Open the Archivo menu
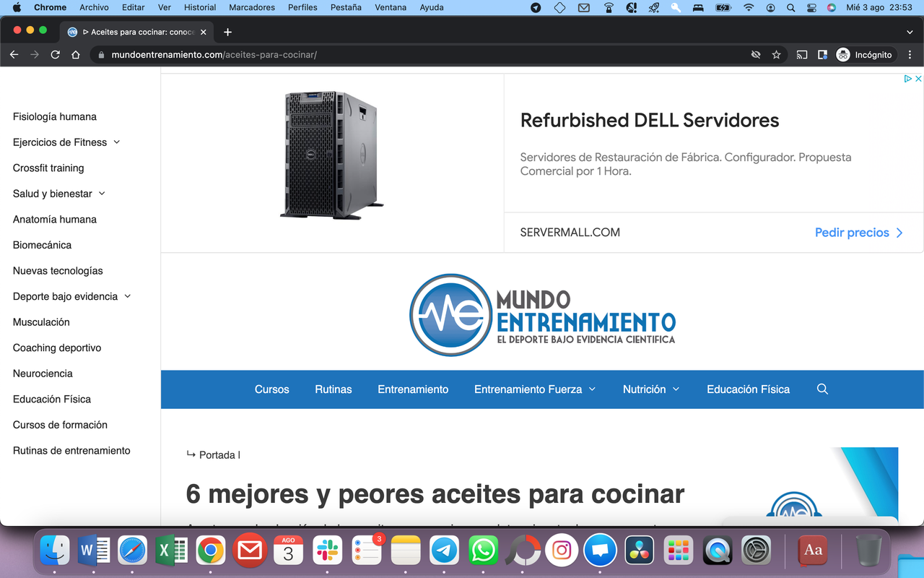924x578 pixels. click(x=94, y=7)
